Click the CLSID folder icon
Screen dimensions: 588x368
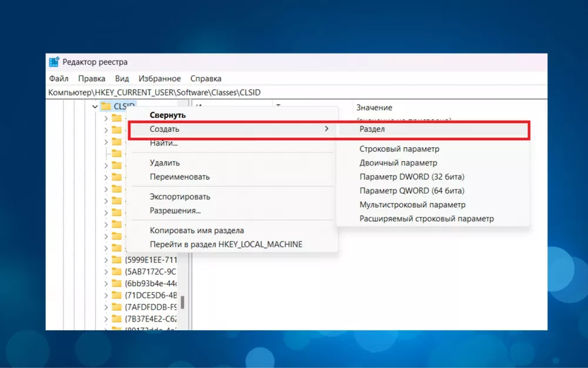tap(106, 107)
